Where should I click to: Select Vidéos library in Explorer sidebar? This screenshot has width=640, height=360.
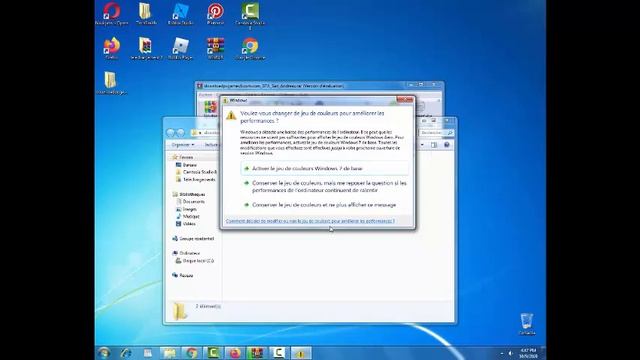click(x=186, y=224)
